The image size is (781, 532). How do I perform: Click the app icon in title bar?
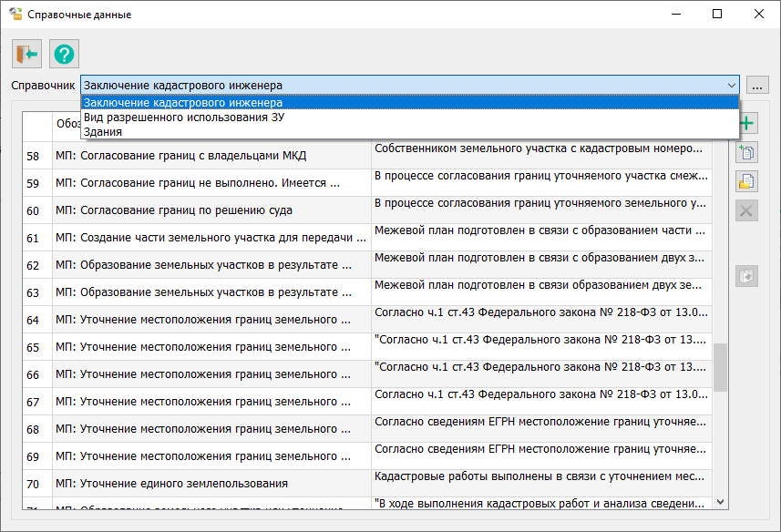tap(15, 15)
